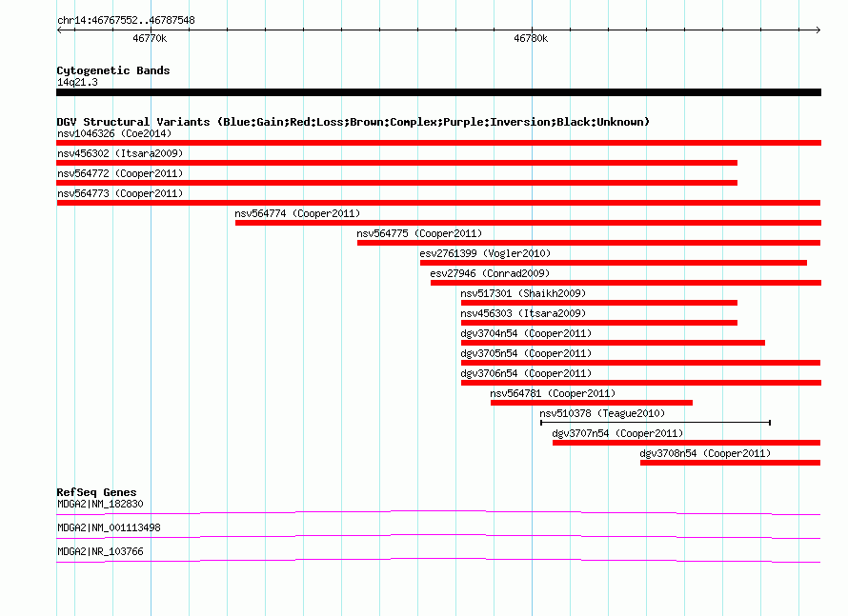This screenshot has height=616, width=848.
Task: Select the red bar under nsv564774
Action: pyautogui.click(x=529, y=223)
